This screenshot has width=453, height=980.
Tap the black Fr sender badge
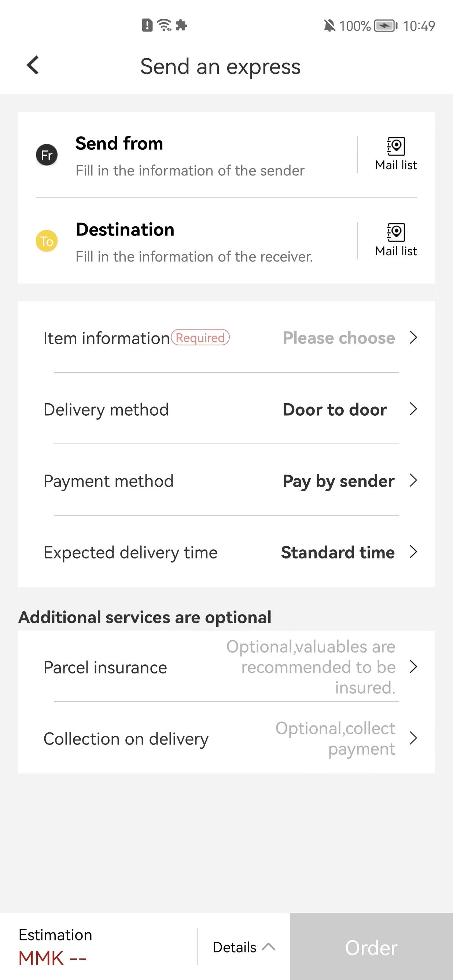point(47,155)
